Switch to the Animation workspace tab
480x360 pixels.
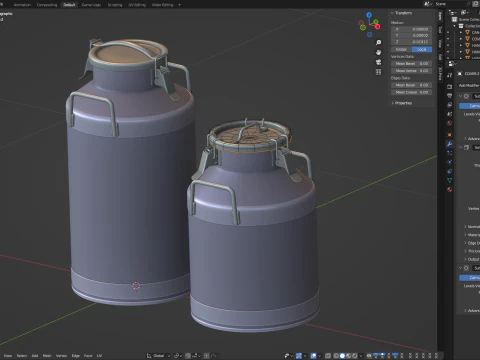click(22, 5)
